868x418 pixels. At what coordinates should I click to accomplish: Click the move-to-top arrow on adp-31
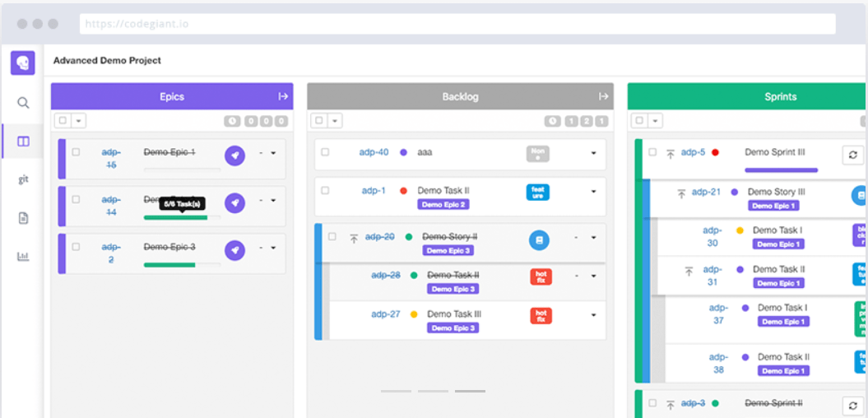(689, 272)
